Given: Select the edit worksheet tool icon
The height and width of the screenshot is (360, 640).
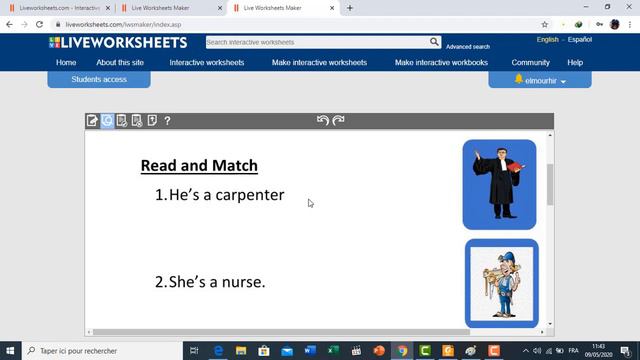Looking at the screenshot, I should coord(92,121).
